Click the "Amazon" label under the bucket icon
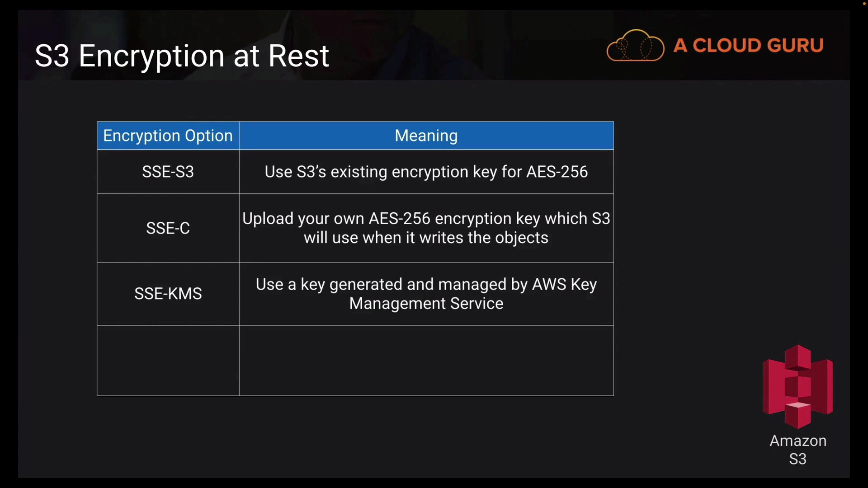 click(798, 441)
